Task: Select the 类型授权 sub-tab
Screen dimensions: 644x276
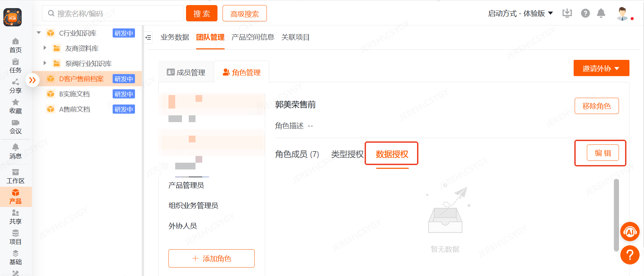Action: [347, 154]
